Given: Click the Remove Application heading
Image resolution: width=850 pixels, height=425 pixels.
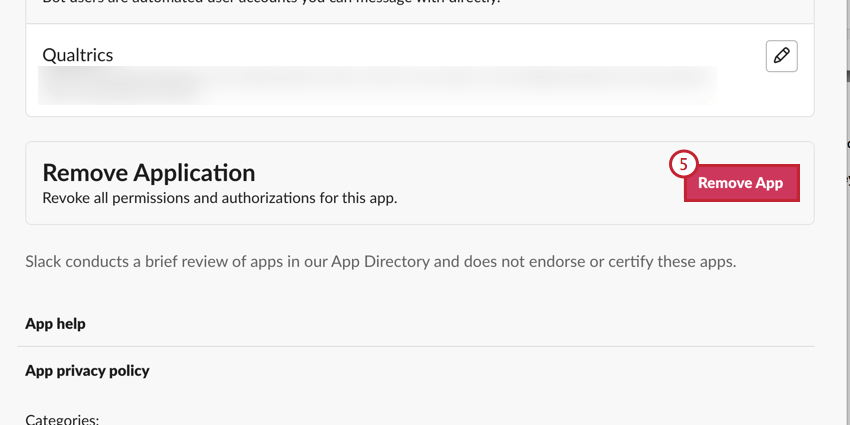Looking at the screenshot, I should click(148, 172).
